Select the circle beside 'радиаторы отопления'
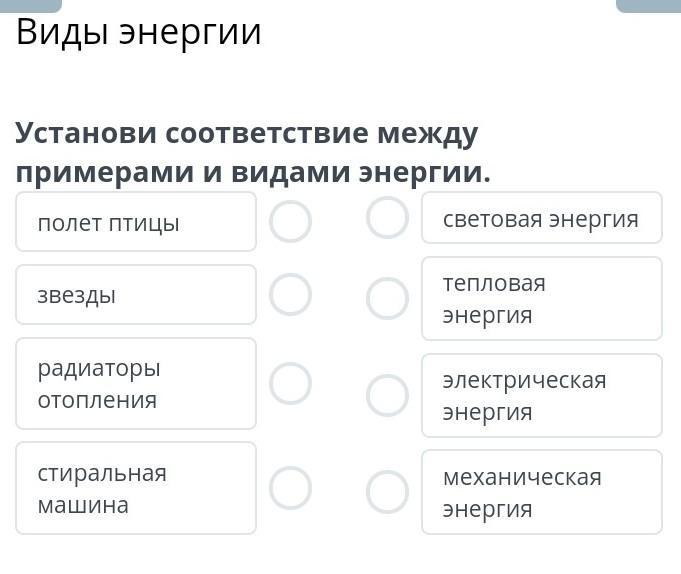Viewport: 681px width, 574px height. [x=290, y=383]
